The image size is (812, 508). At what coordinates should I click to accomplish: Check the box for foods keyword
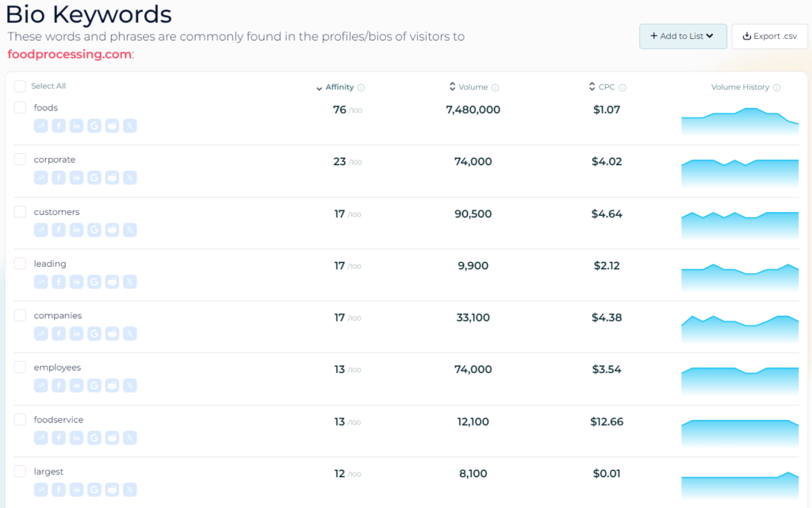pyautogui.click(x=20, y=107)
